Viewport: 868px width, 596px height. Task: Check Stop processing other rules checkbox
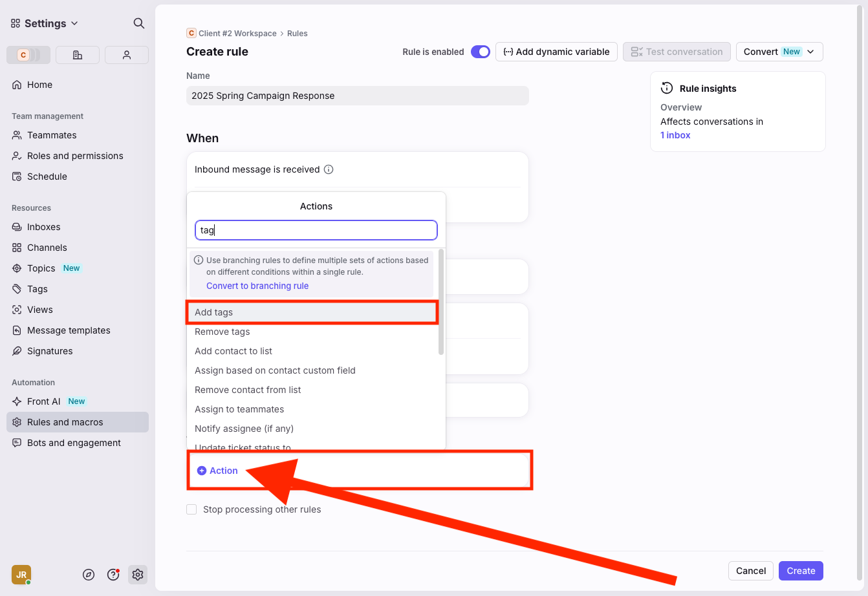(191, 509)
